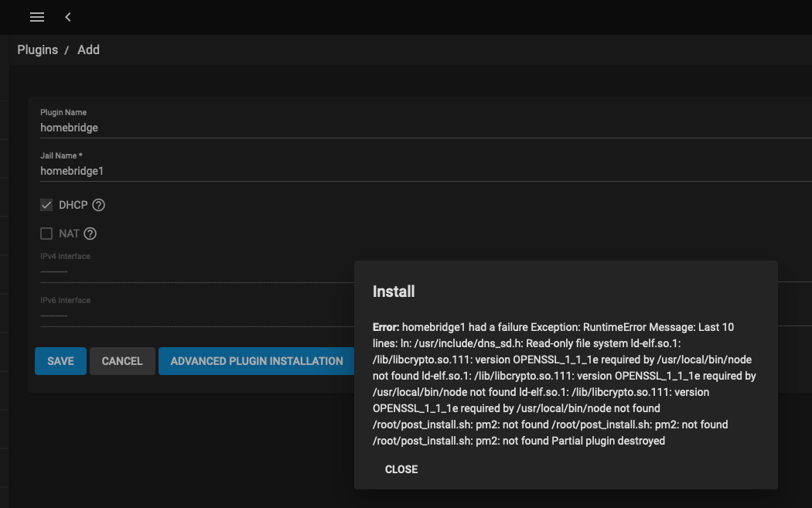Select the Add breadcrumb
Image resolution: width=812 pixels, height=508 pixels.
[x=89, y=49]
